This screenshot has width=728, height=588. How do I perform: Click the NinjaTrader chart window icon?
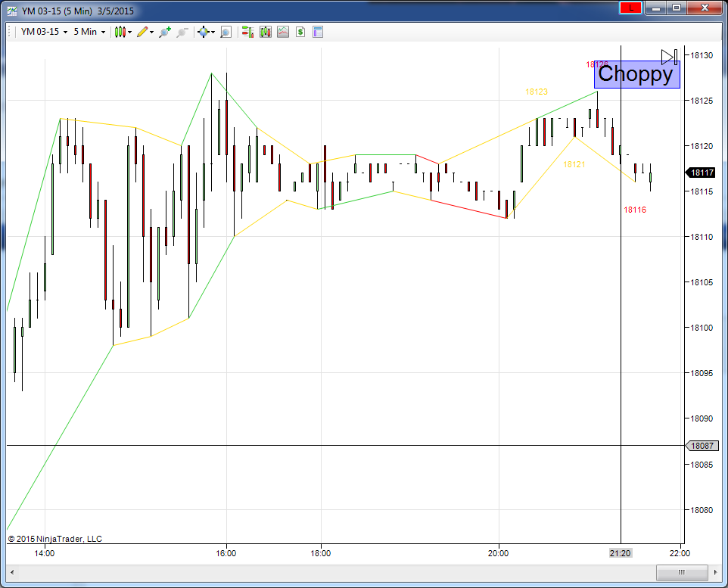tap(12, 11)
